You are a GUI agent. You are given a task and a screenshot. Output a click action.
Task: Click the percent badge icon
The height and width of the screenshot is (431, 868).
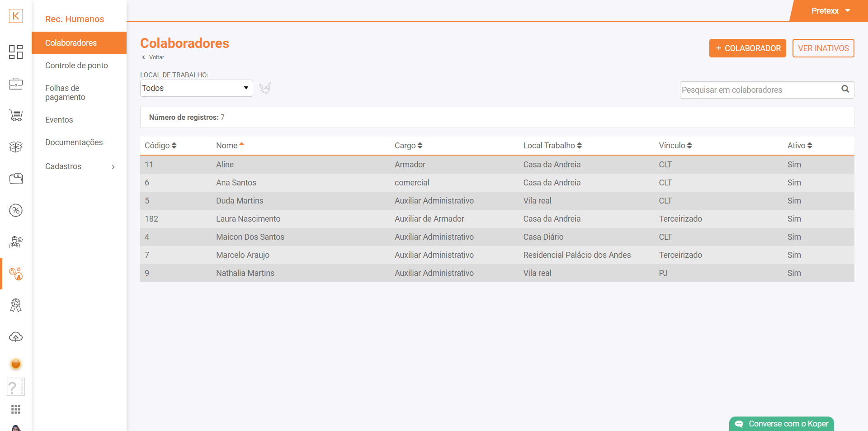16,210
